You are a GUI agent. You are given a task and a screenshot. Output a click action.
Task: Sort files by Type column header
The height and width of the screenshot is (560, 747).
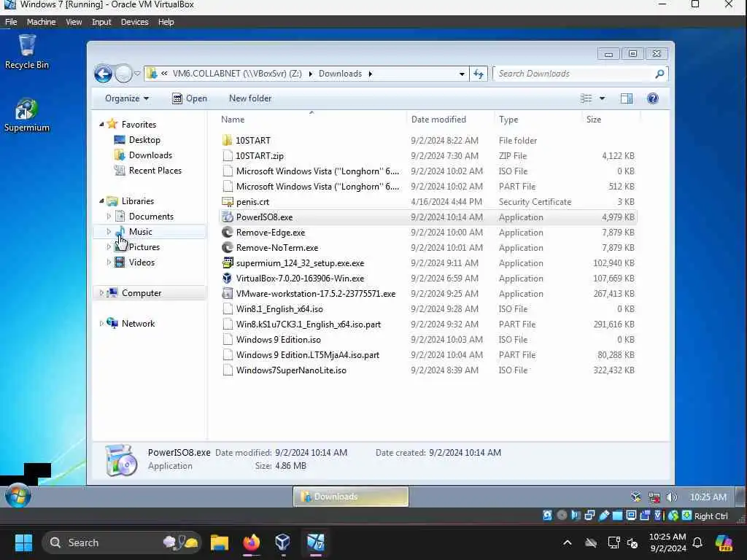(x=538, y=120)
